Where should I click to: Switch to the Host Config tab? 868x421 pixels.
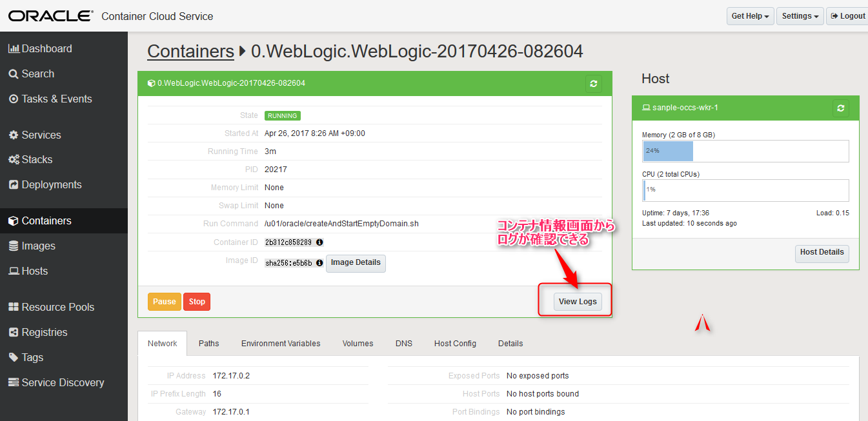coord(455,343)
